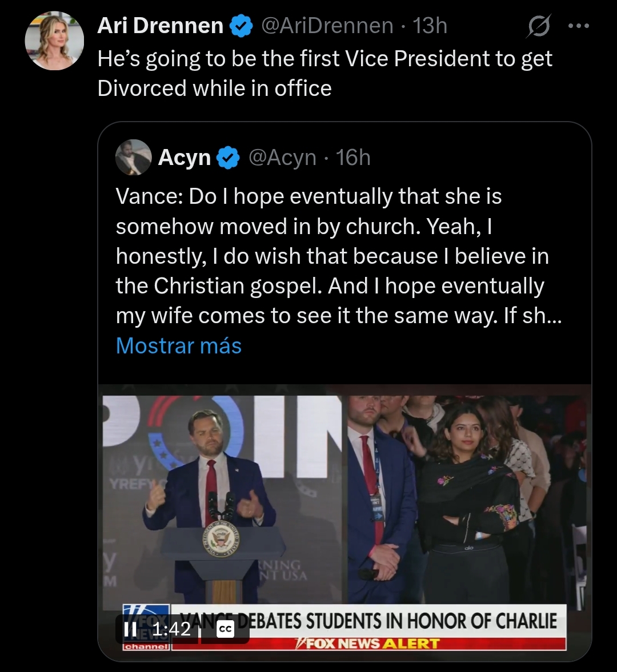Expand quoted tweet with Mostrar más
The width and height of the screenshot is (617, 672).
coord(179,346)
